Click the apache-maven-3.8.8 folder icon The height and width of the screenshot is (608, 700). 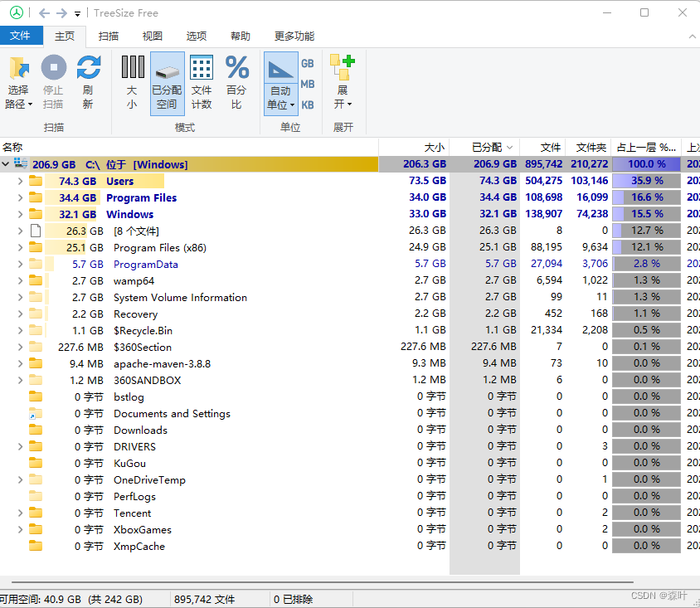[36, 363]
